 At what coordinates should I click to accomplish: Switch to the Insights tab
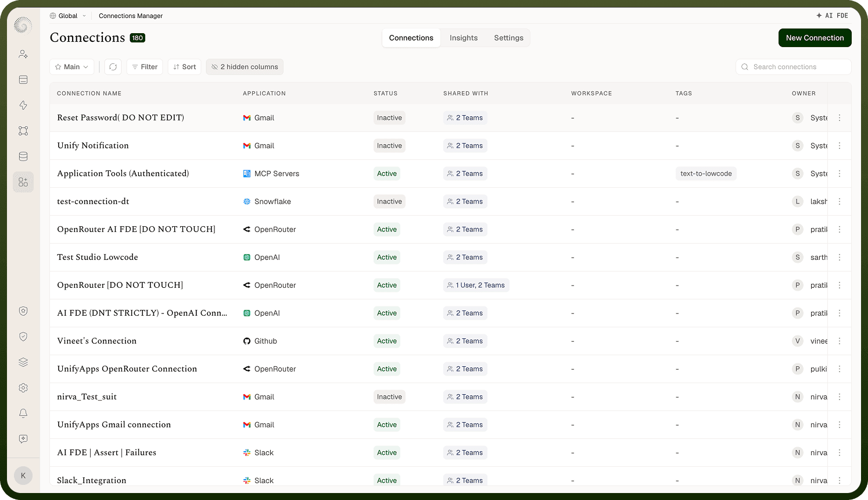click(x=464, y=38)
